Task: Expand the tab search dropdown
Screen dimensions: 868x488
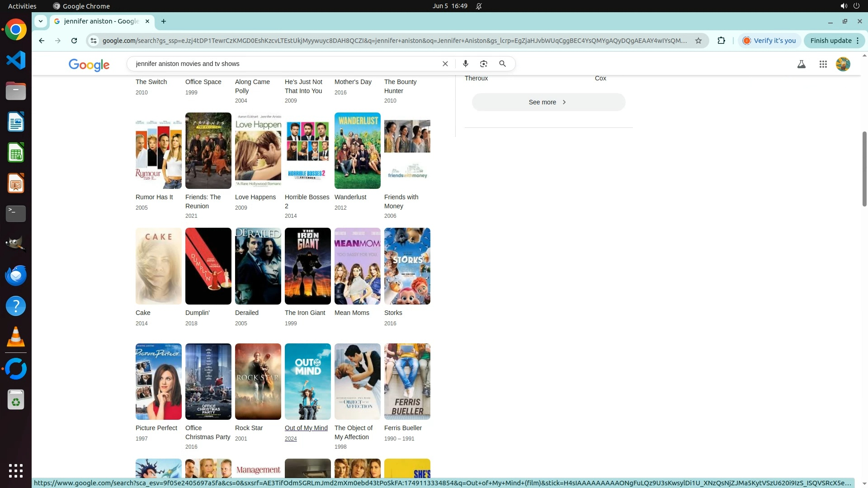Action: coord(41,21)
